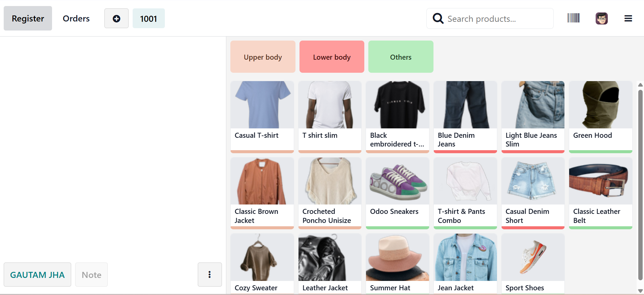Add Classic Leather Belt product
This screenshot has height=295, width=644.
pyautogui.click(x=601, y=193)
